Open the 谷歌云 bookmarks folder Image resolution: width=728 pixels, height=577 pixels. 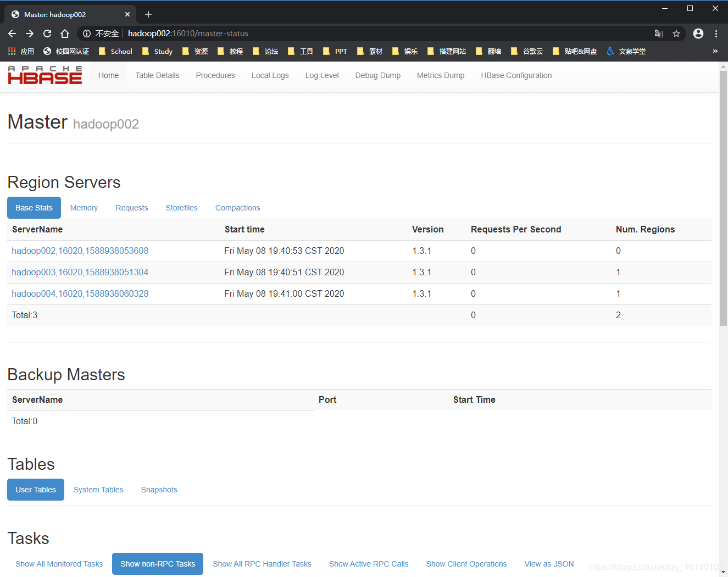click(x=527, y=51)
